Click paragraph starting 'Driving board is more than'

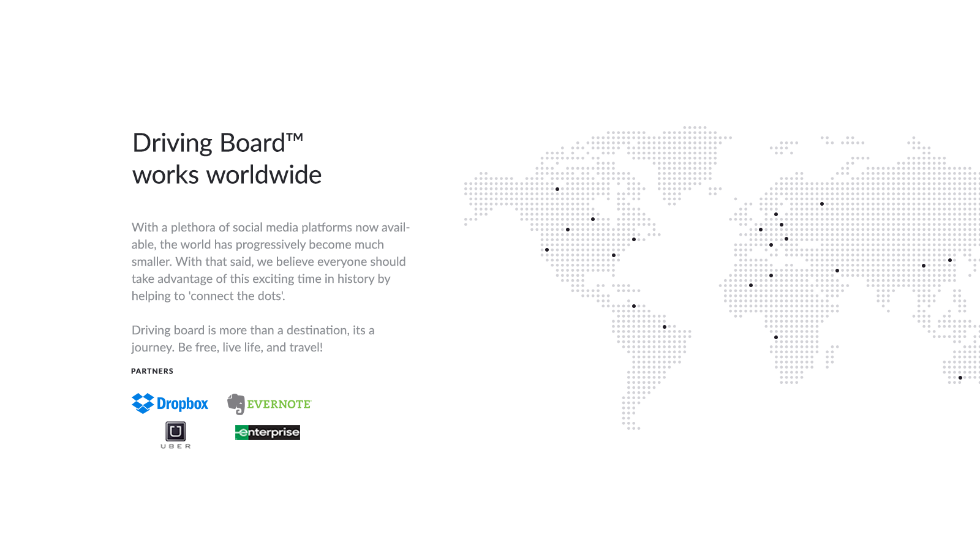click(253, 339)
